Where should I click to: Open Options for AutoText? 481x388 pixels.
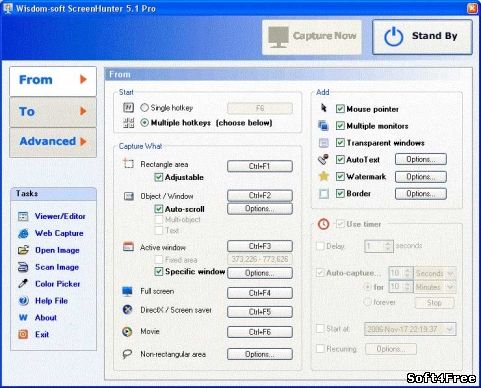point(421,159)
